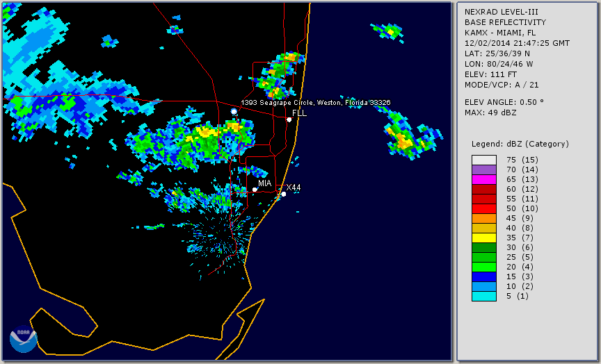601x364 pixels.
Task: Click the 45 dBZ orange legend swatch
Action: click(484, 218)
